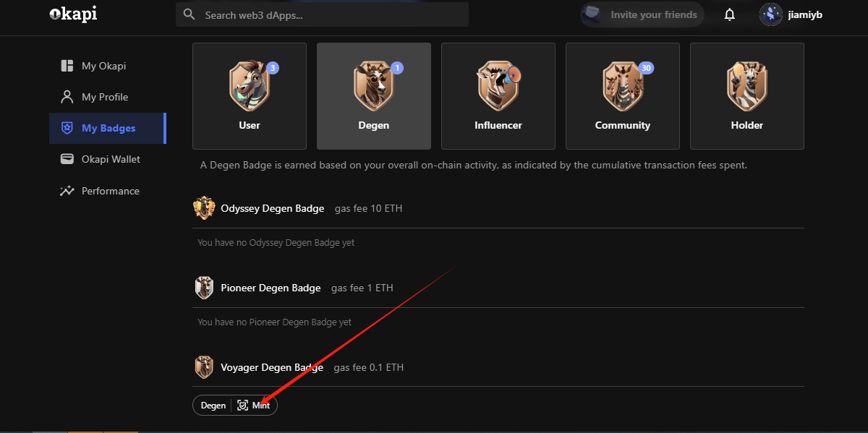The width and height of the screenshot is (868, 433).
Task: Open notifications bell icon
Action: click(x=730, y=14)
